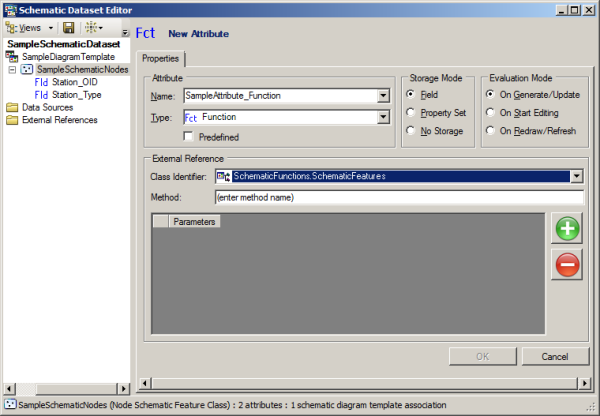Click the sun-shaped dropdown tool in the toolbar
This screenshot has height=416, width=600.
[93, 28]
